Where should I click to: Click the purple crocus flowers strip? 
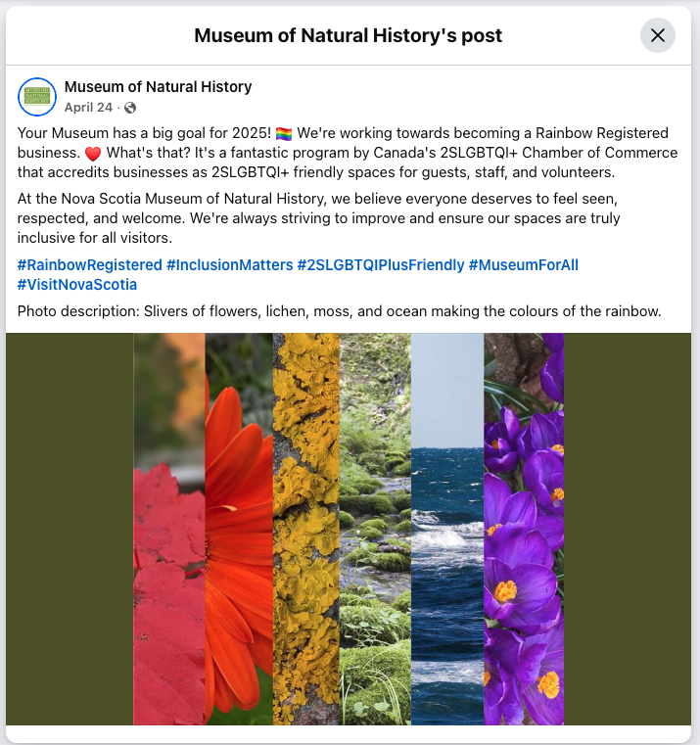pos(524,529)
